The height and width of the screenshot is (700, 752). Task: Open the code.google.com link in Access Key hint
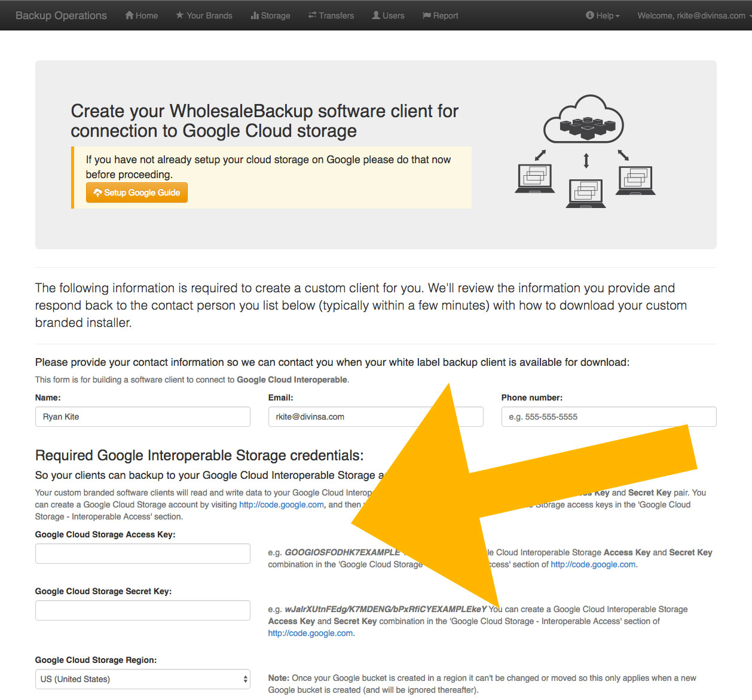(593, 564)
